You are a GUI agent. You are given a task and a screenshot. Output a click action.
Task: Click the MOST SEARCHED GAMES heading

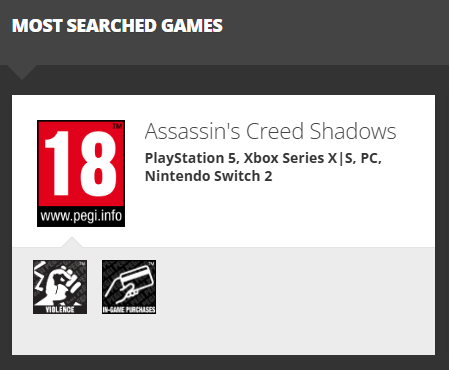click(x=117, y=26)
